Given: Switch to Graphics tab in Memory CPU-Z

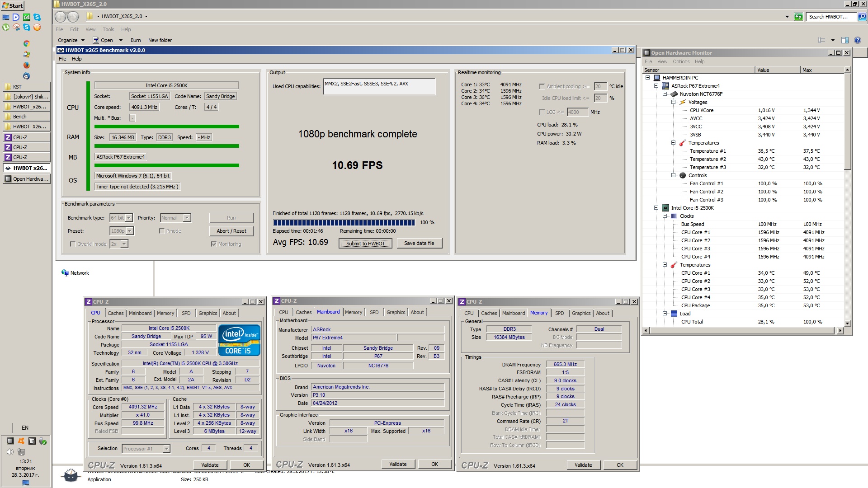Looking at the screenshot, I should (x=581, y=313).
